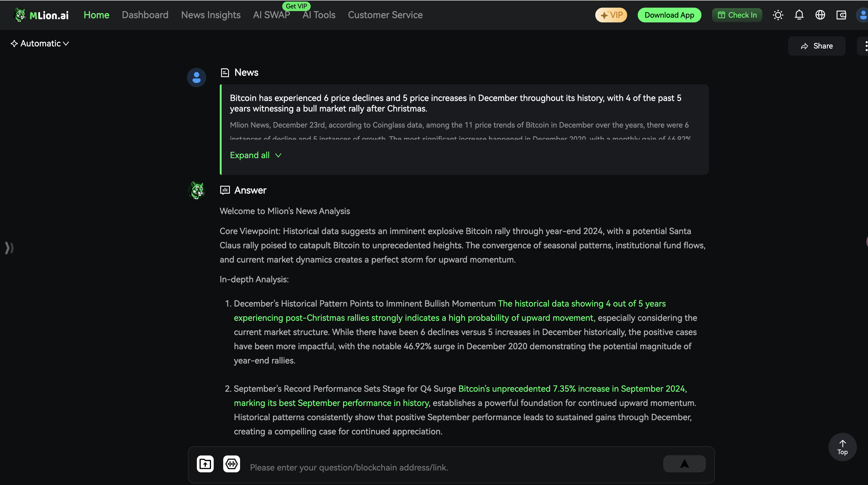Open News Insights in the top menu
Viewport: 868px width, 485px height.
211,15
